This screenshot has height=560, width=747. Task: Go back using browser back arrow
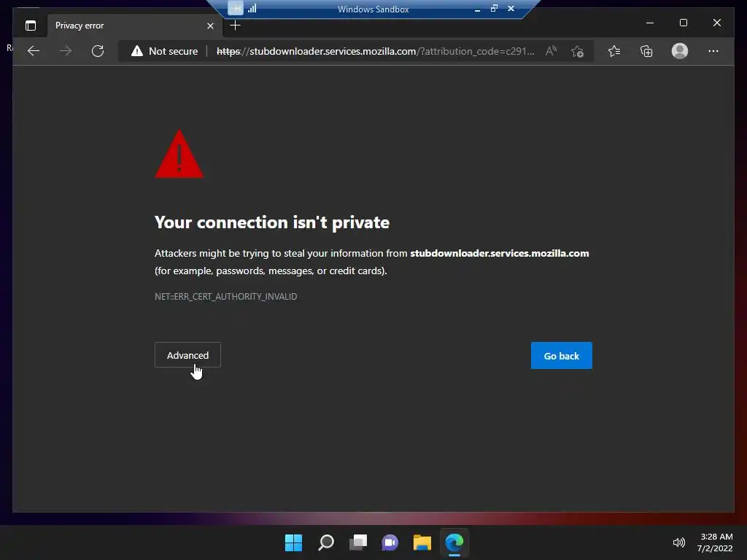tap(34, 51)
